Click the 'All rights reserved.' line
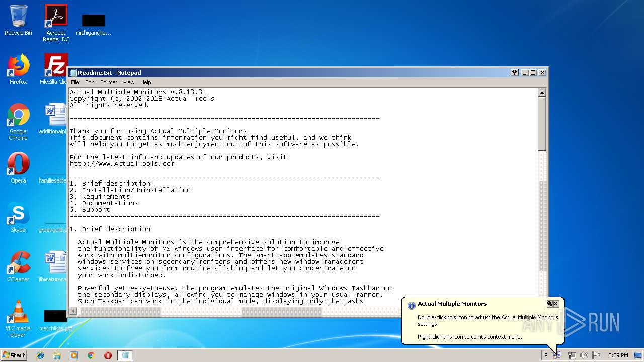This screenshot has height=362, width=644. pyautogui.click(x=110, y=105)
